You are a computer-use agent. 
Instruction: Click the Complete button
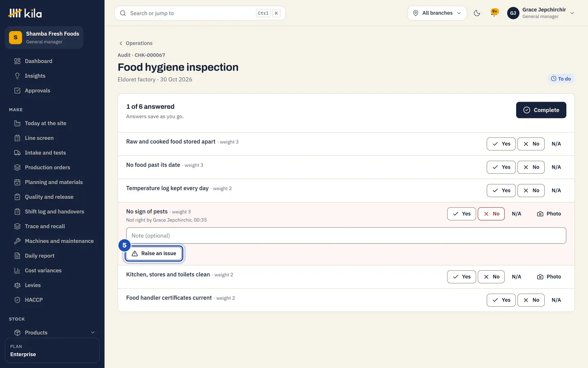[541, 110]
